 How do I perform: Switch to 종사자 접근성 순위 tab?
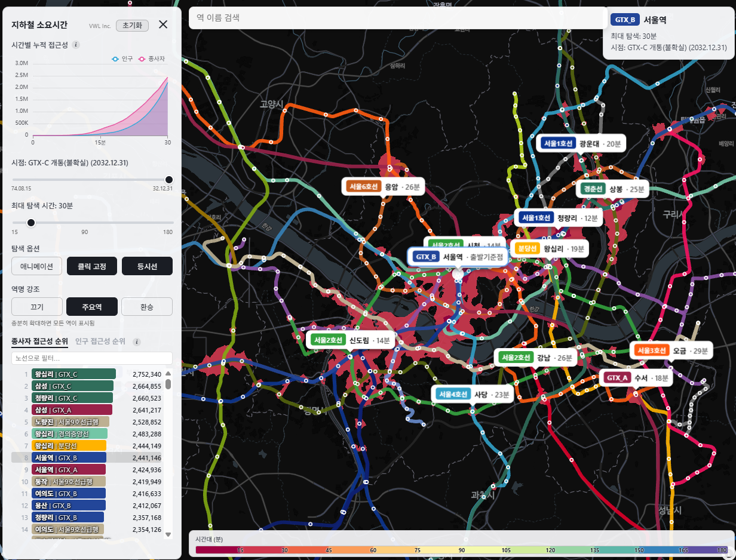point(39,341)
